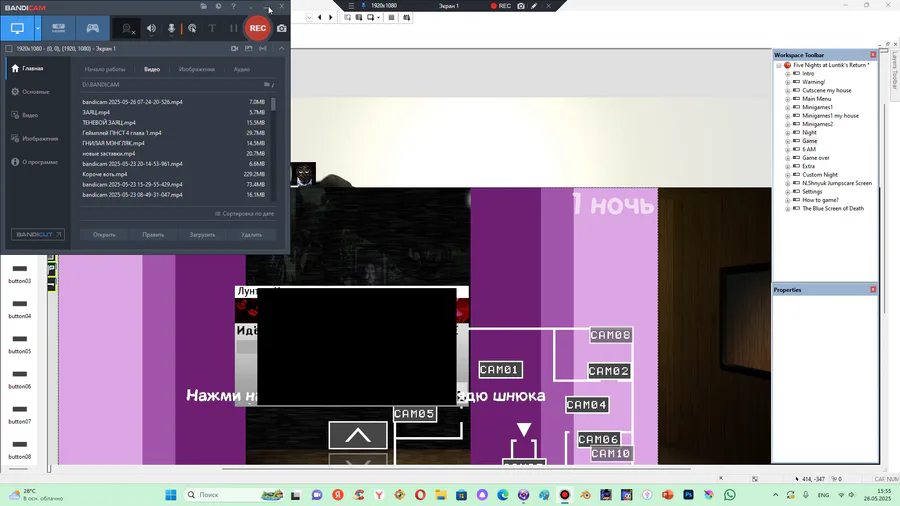Click REC in the top recording overlay bar
Viewport: 900px width, 506px height.
coord(501,6)
